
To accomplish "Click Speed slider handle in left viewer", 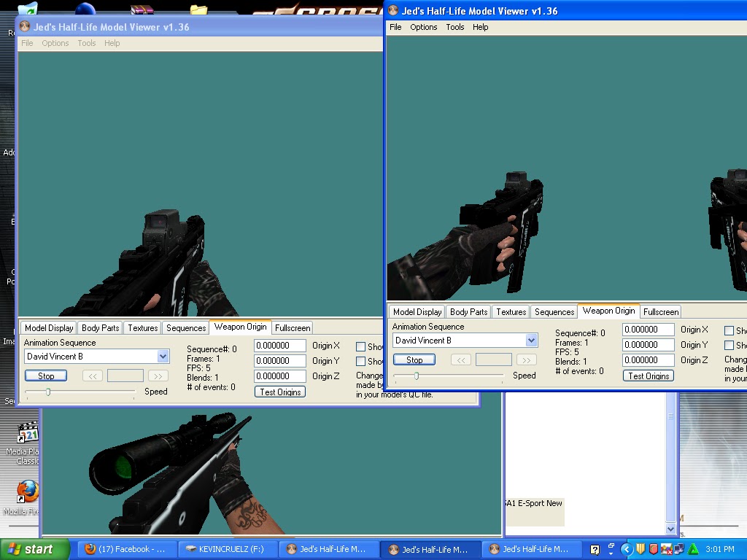I will (48, 392).
